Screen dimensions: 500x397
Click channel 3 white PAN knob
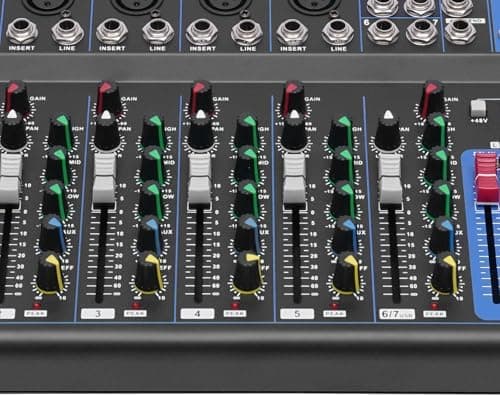107,131
